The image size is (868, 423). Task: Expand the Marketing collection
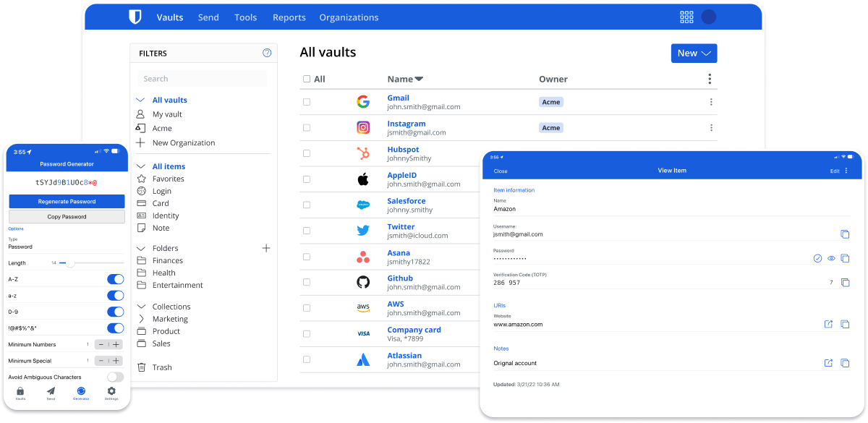pyautogui.click(x=140, y=319)
